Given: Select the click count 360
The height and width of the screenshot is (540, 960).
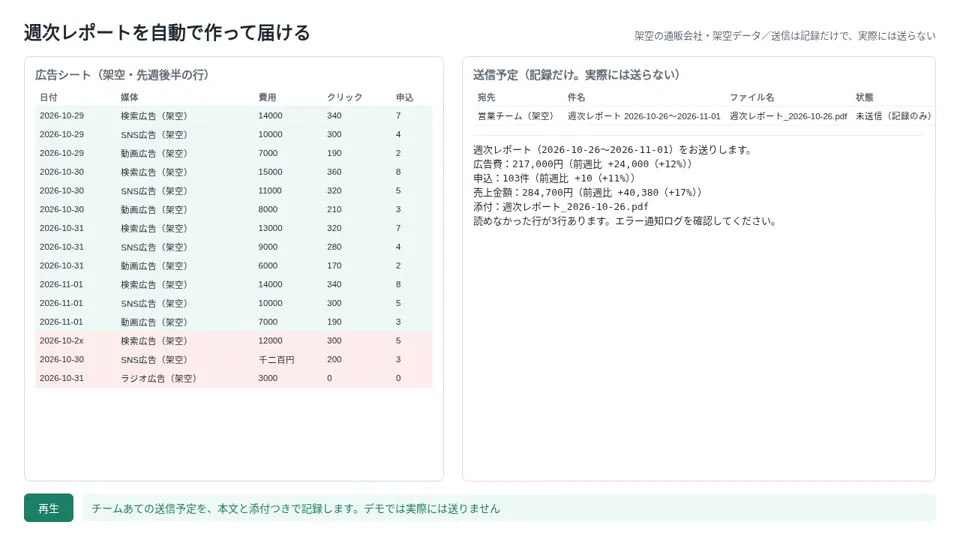Looking at the screenshot, I should (x=334, y=172).
